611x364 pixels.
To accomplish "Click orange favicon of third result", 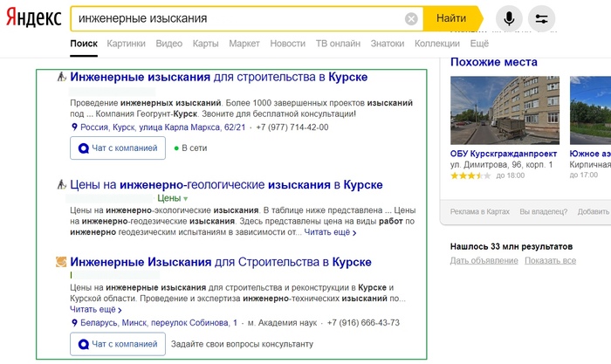I will (x=61, y=262).
